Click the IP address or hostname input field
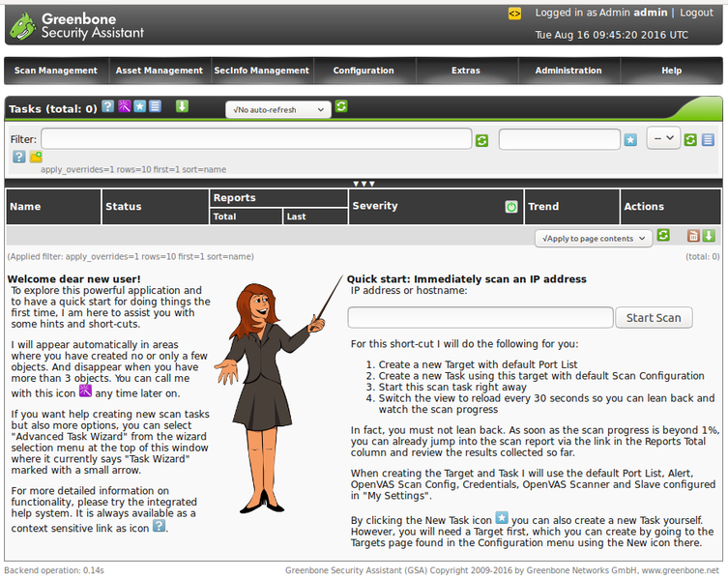Viewport: 728px width, 579px height. pyautogui.click(x=480, y=317)
